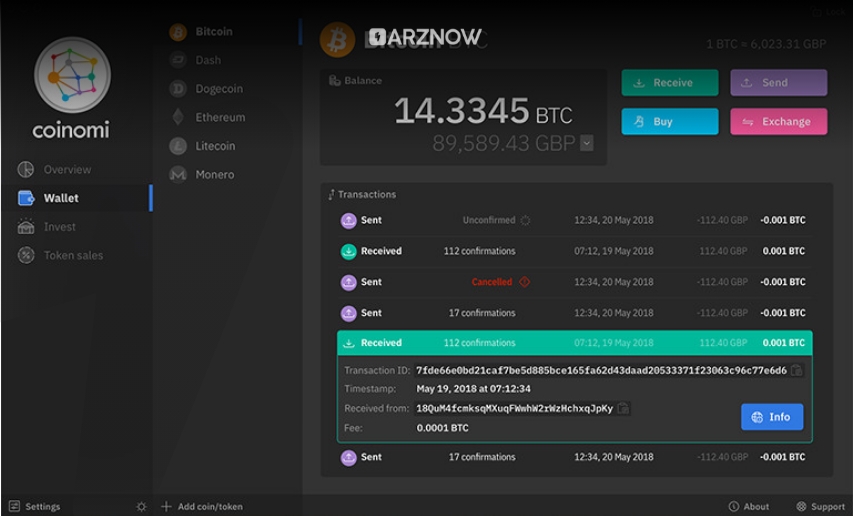Open the About page
The image size is (853, 516).
pos(749,507)
